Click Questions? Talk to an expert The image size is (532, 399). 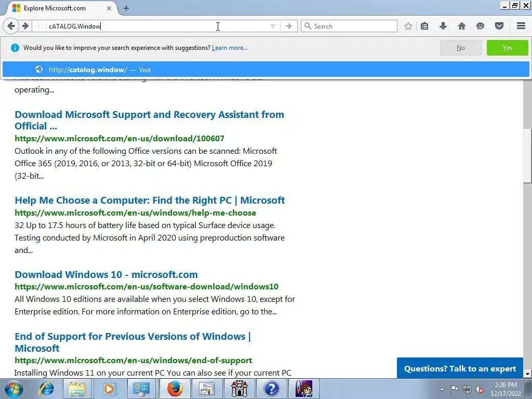(x=460, y=368)
